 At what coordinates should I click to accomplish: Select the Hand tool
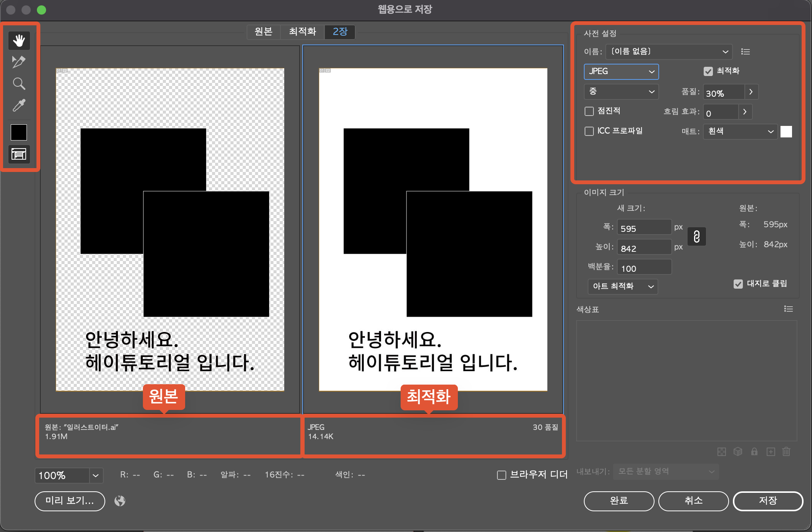coord(19,40)
